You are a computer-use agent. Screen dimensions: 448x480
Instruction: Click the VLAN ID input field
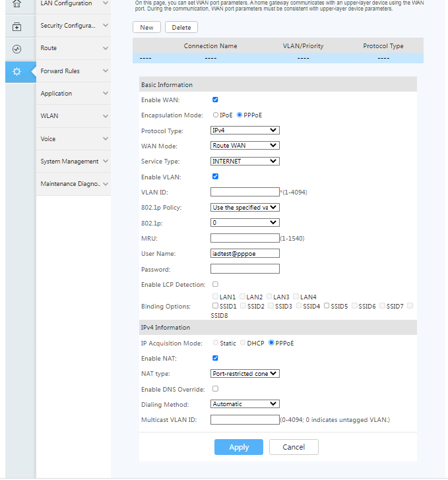point(245,192)
